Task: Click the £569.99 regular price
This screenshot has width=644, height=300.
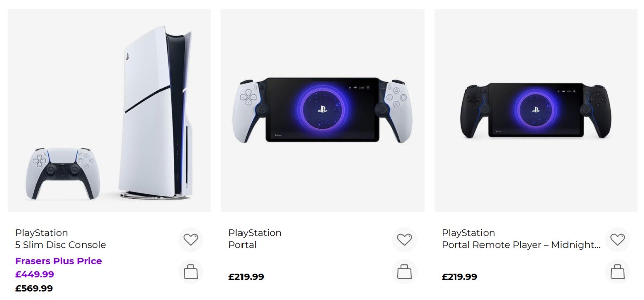Action: click(34, 289)
